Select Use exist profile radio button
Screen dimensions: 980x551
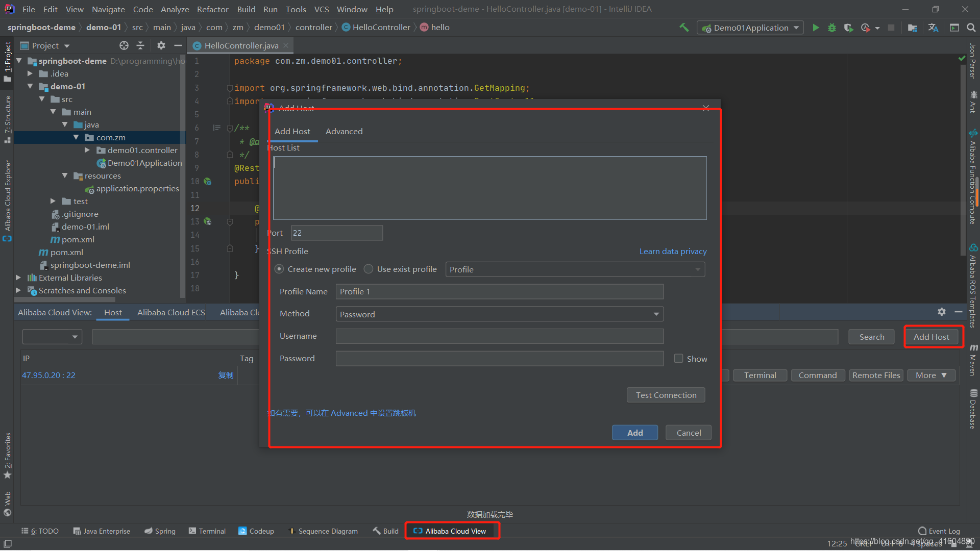[369, 269]
